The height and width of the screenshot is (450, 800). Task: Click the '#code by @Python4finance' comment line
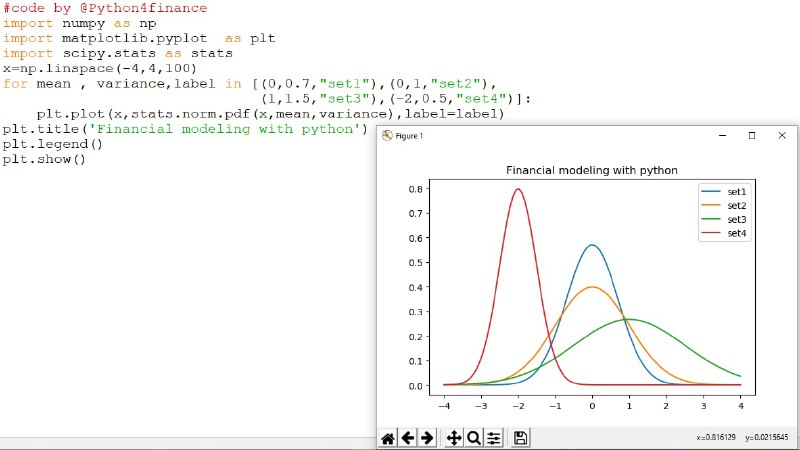[x=105, y=8]
